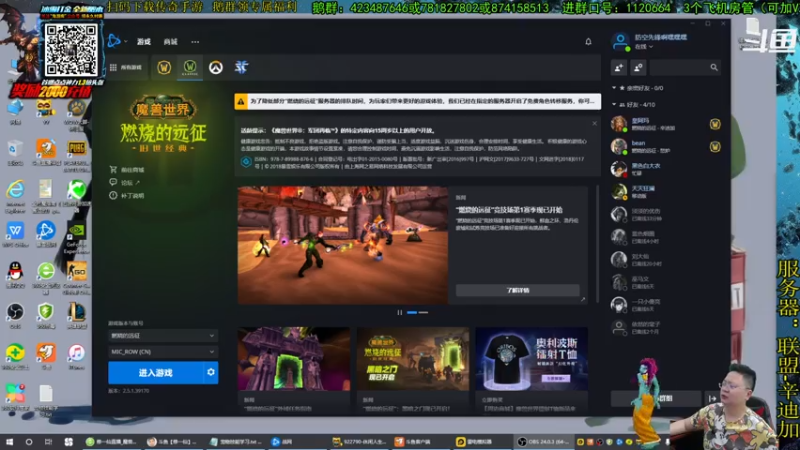Open the Counter-Strike GO desktop icon
This screenshot has width=800, height=450.
tap(77, 278)
